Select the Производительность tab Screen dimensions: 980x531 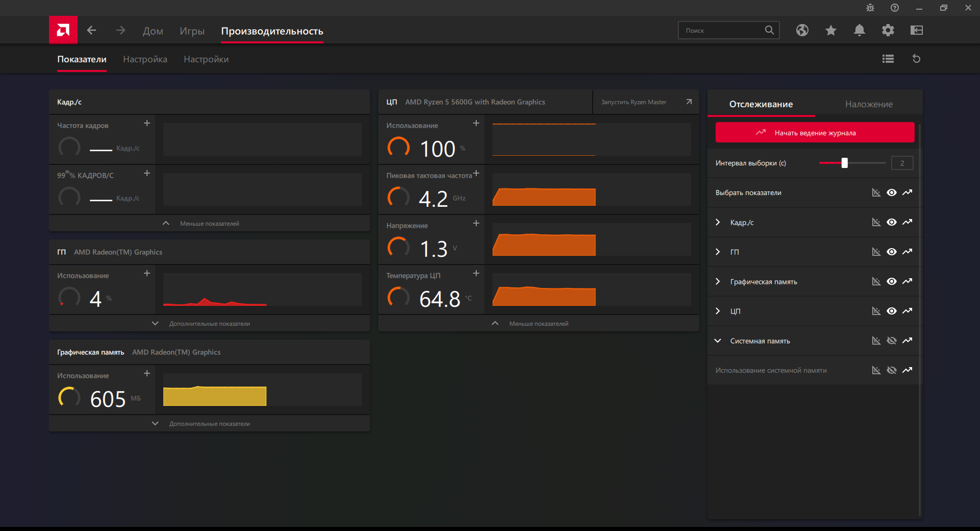[x=272, y=31]
